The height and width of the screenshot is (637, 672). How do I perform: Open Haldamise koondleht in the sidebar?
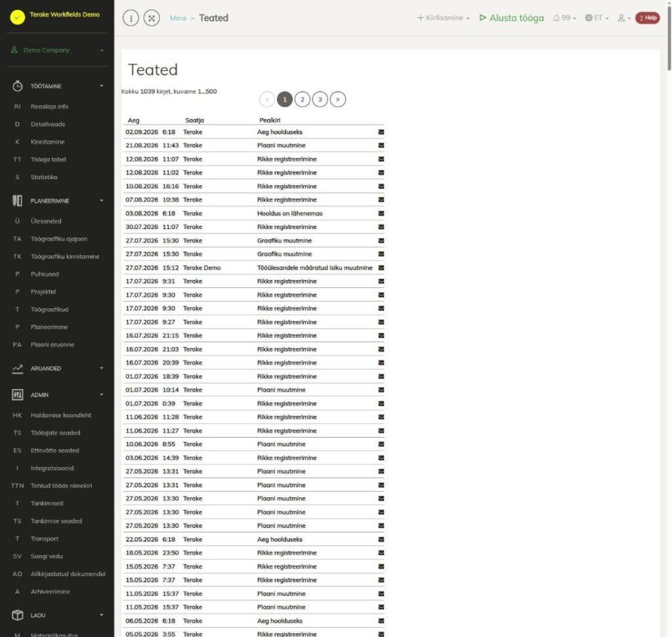(61, 415)
